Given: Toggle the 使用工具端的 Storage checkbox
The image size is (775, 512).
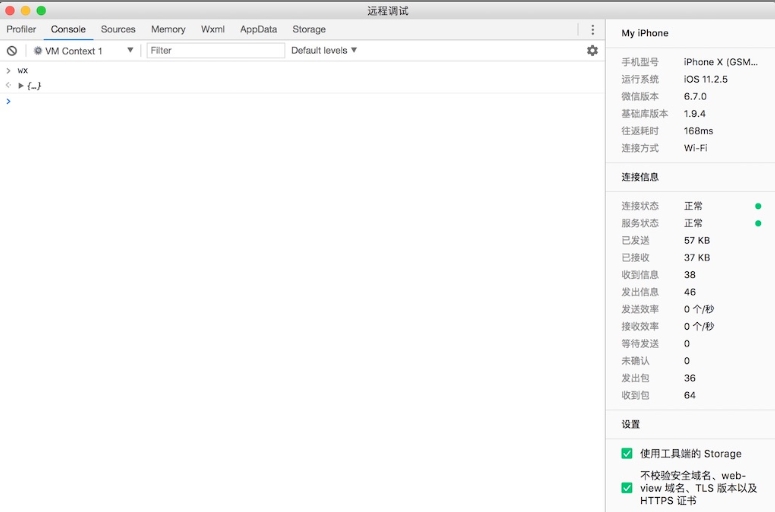Looking at the screenshot, I should pyautogui.click(x=627, y=453).
